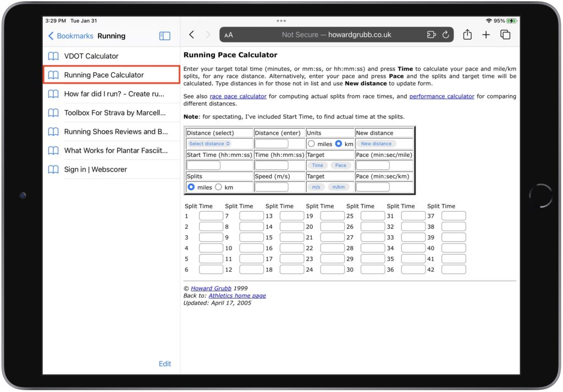Viewport: 563px width, 392px height.
Task: Choose miles for Splits
Action: pos(191,187)
